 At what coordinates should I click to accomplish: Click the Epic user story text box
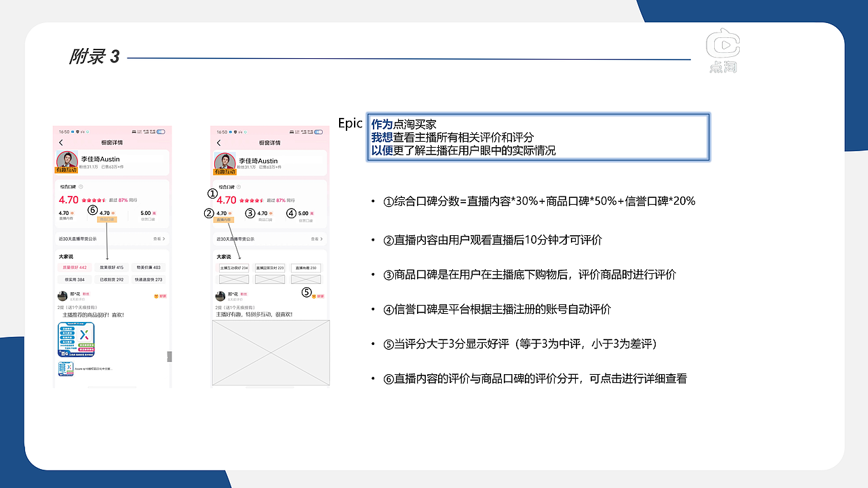coord(538,137)
